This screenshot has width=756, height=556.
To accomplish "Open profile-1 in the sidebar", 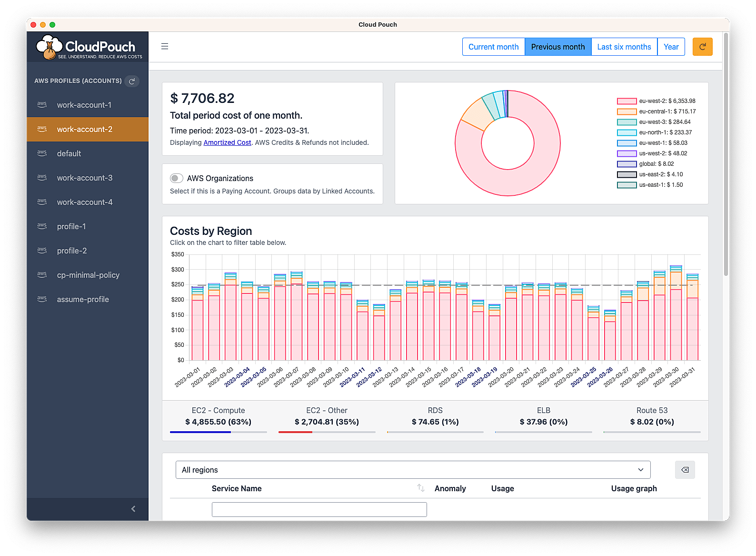I will [88, 226].
